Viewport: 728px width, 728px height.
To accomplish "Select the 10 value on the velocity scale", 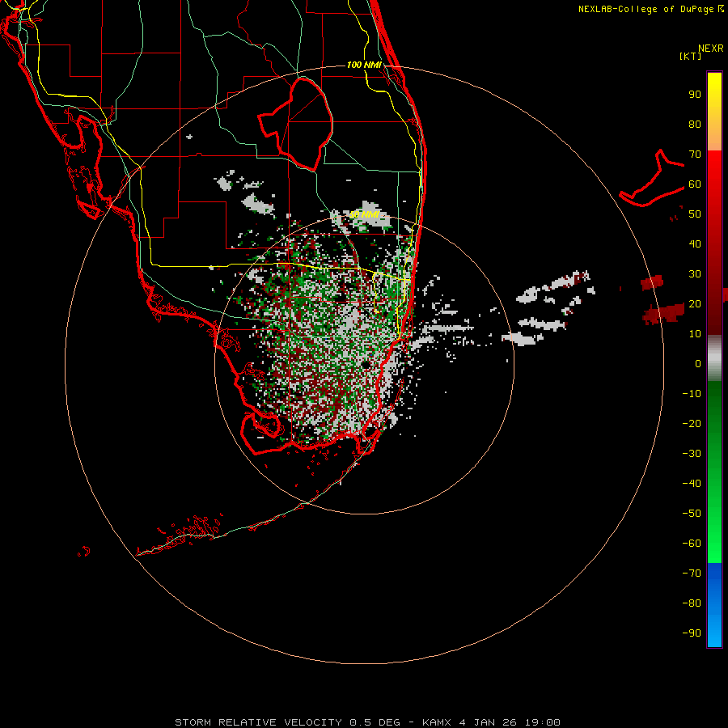I will pyautogui.click(x=695, y=334).
